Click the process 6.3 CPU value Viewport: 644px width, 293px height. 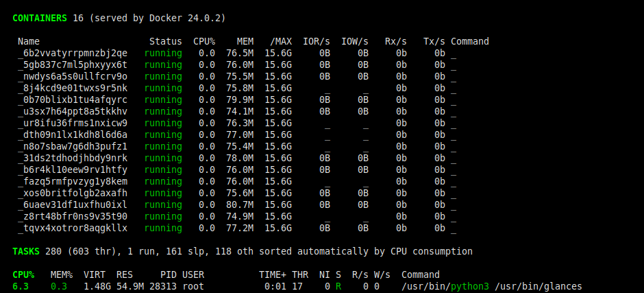pos(21,286)
